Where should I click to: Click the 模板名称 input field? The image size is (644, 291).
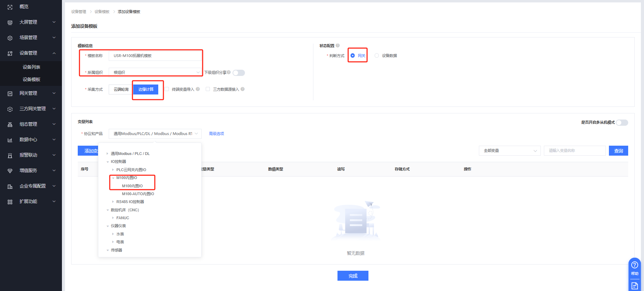pos(155,56)
